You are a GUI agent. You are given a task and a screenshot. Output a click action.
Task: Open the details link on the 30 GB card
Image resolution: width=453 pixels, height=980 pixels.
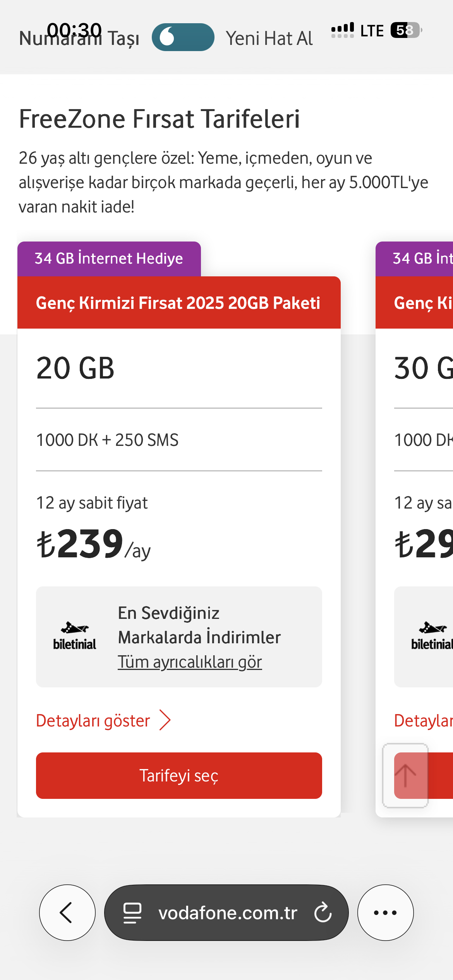pos(423,721)
